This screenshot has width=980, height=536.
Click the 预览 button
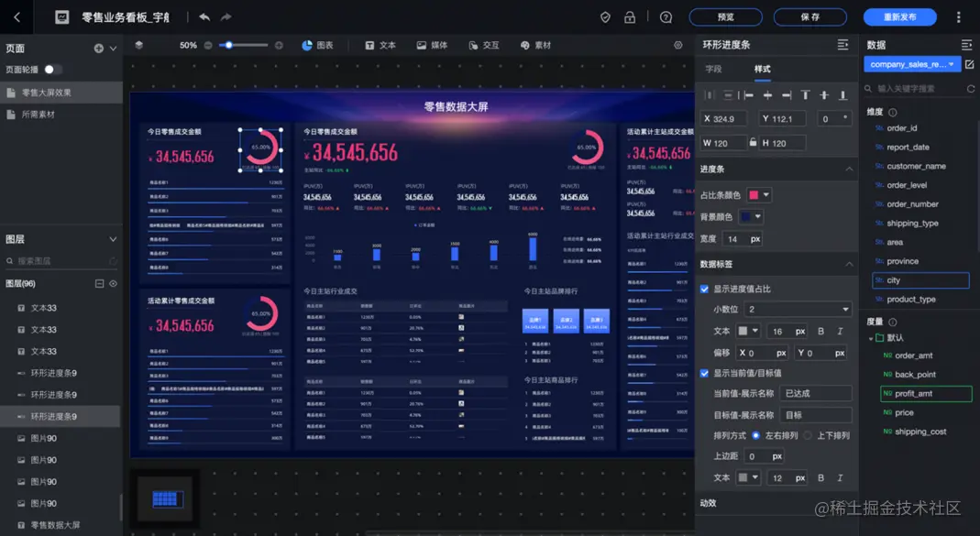(725, 16)
